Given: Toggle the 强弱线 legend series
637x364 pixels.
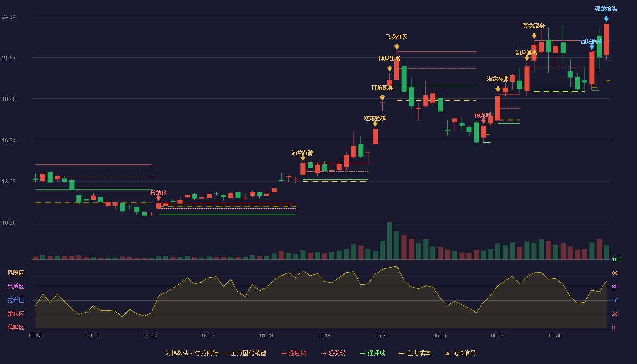Looking at the screenshot, I should [x=333, y=353].
